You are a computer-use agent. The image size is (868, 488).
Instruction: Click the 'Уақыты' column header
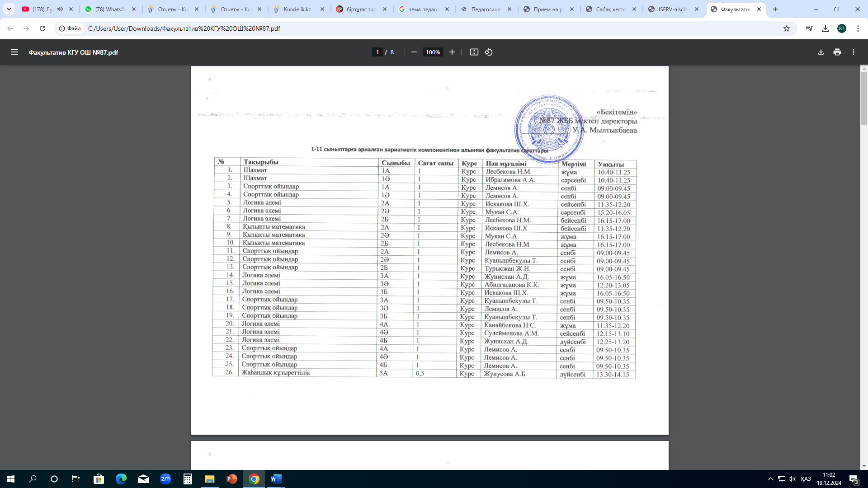point(610,164)
